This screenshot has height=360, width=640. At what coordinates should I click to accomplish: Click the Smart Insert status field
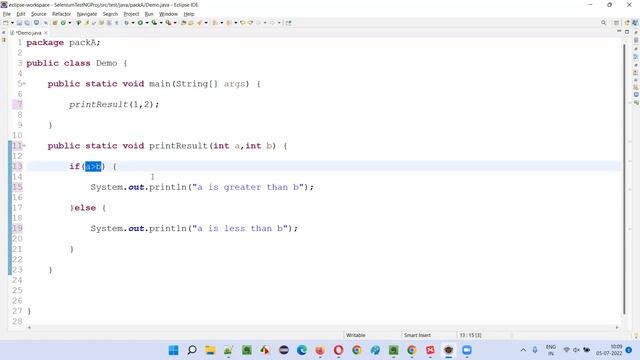(417, 335)
